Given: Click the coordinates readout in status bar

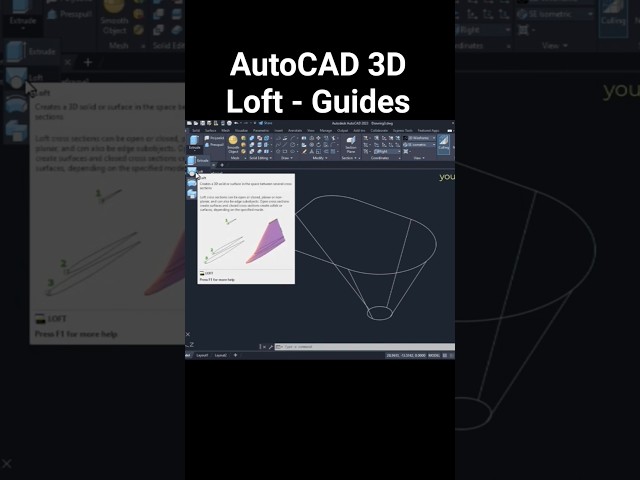Looking at the screenshot, I should click(x=406, y=356).
